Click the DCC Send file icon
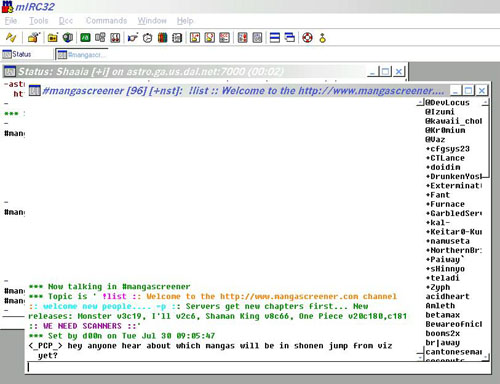Image resolution: width=500 pixels, height=384 pixels. coord(195,38)
